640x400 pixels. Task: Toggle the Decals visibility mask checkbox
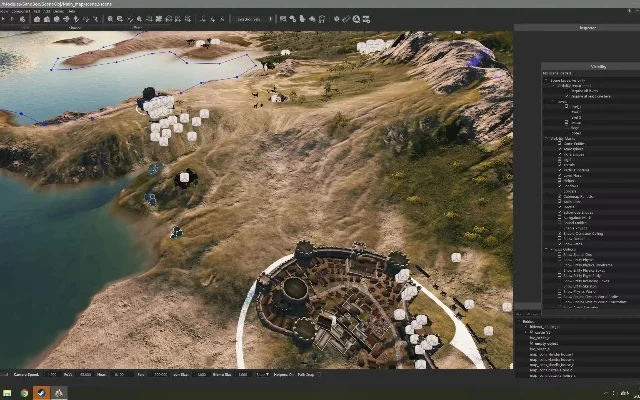(560, 164)
